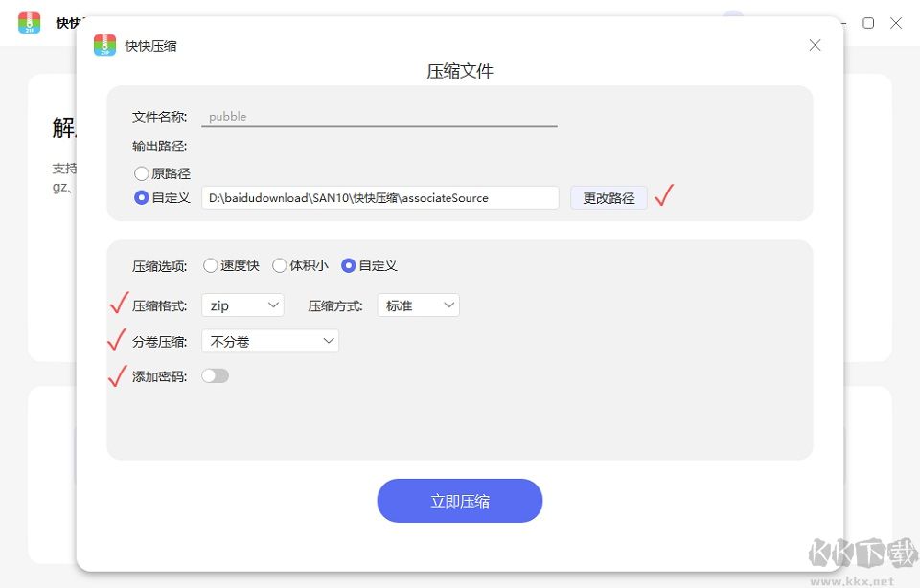920x588 pixels.
Task: Select the 速度快 compression option
Action: 210,266
